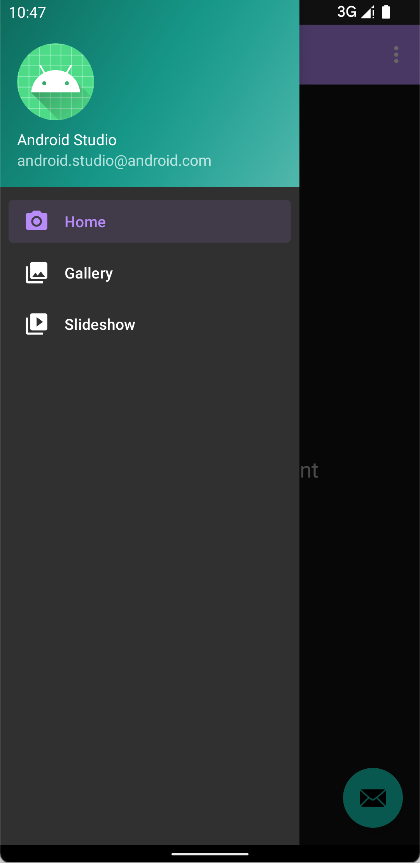Open the Gallery menu item

tap(150, 273)
